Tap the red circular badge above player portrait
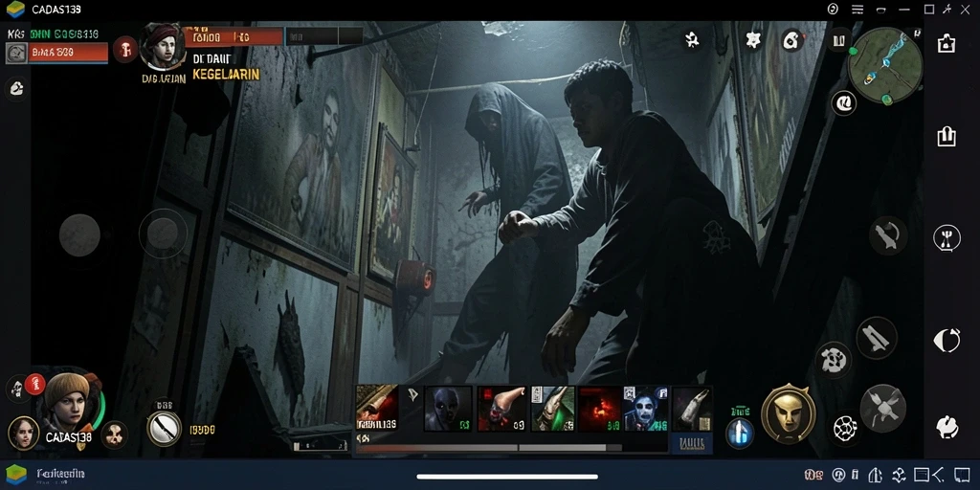Viewport: 980px width, 490px height. pos(35,384)
